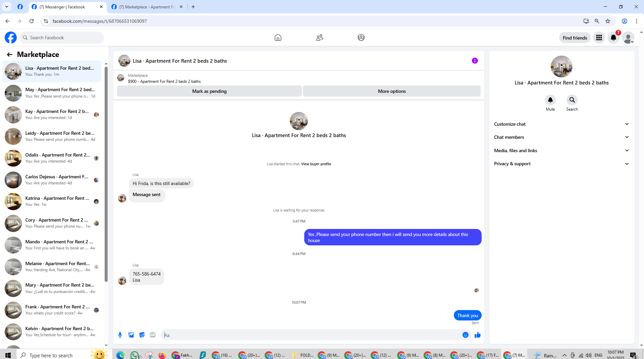Open the Chrome profile icon

pyautogui.click(x=625, y=21)
